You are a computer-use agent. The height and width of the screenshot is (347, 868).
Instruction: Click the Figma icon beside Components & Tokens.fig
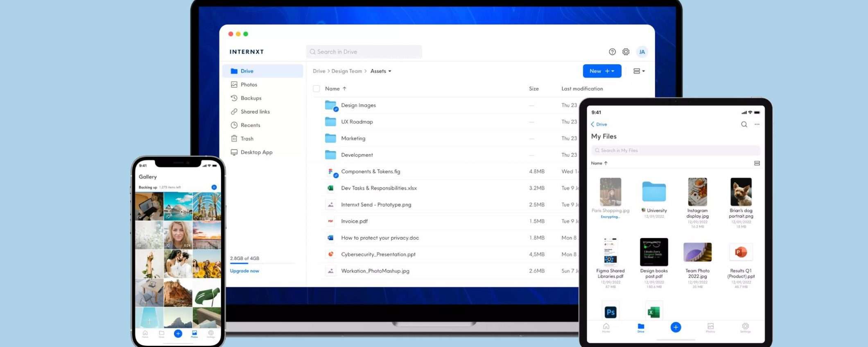point(331,171)
